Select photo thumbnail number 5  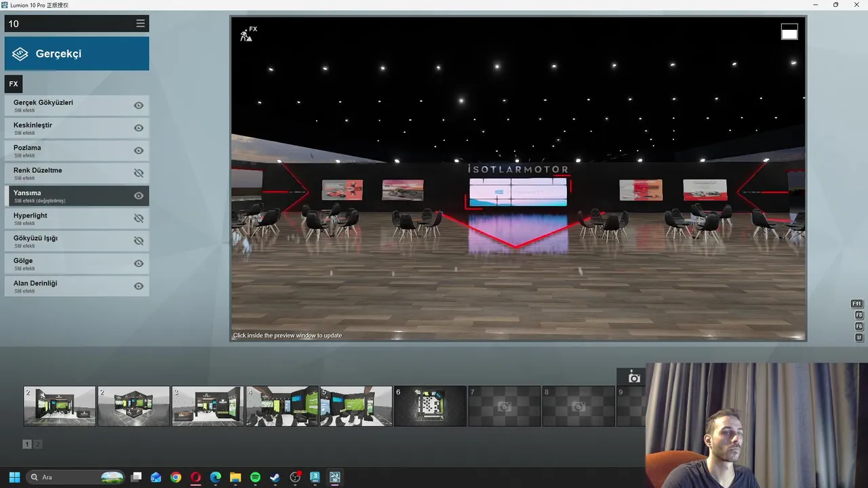pyautogui.click(x=356, y=406)
